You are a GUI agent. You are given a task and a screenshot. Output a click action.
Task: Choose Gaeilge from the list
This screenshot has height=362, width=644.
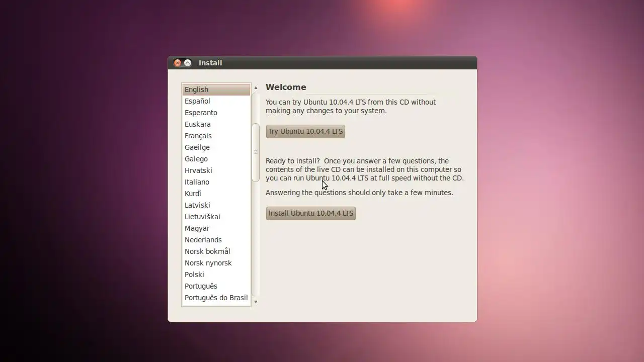[216, 147]
